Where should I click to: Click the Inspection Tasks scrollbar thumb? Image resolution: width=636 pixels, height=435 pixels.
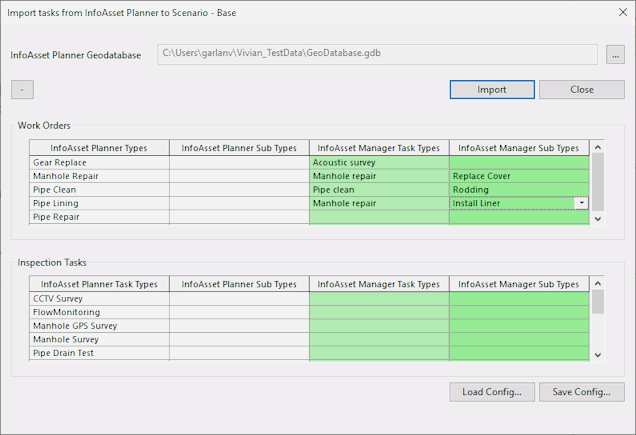[597, 301]
